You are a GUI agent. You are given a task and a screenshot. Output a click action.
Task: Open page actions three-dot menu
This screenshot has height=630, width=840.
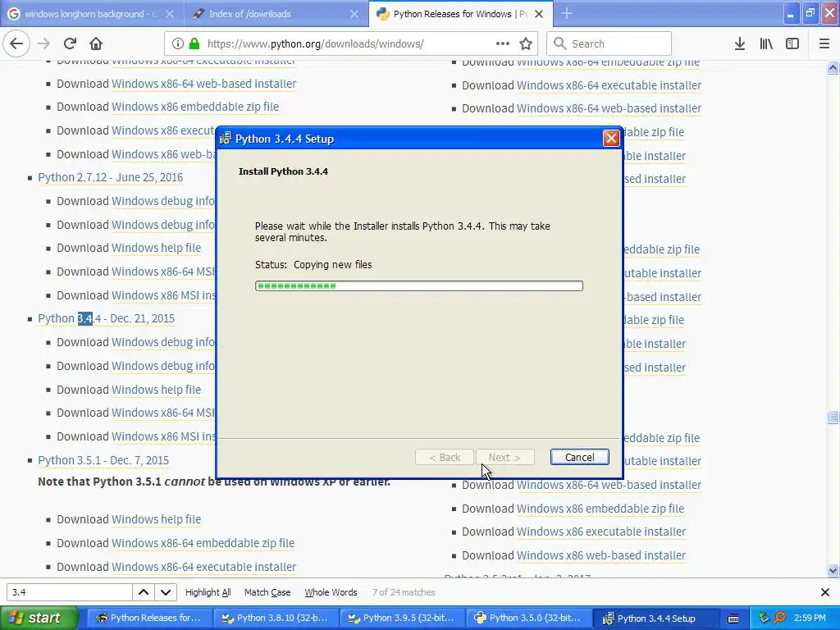pos(503,43)
